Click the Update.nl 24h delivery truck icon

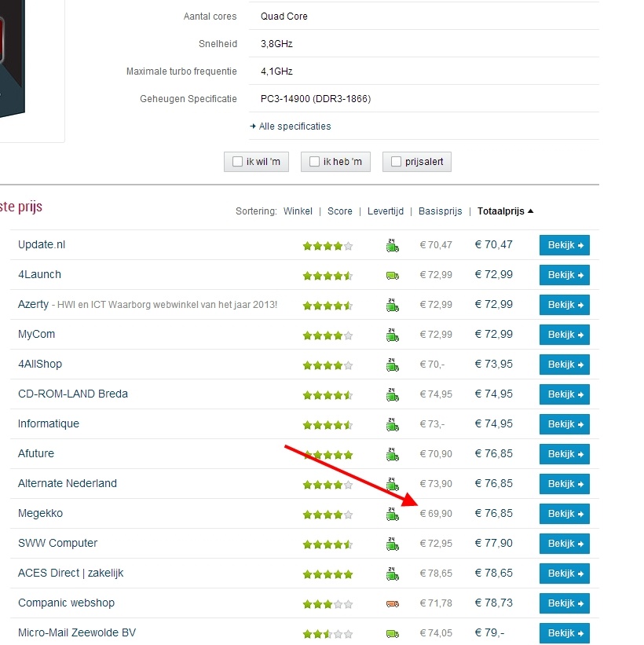point(393,246)
